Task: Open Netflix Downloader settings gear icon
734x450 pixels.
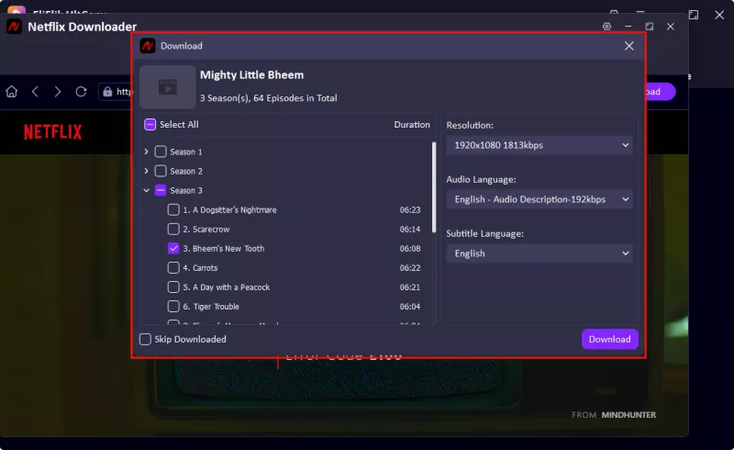Action: [x=607, y=27]
